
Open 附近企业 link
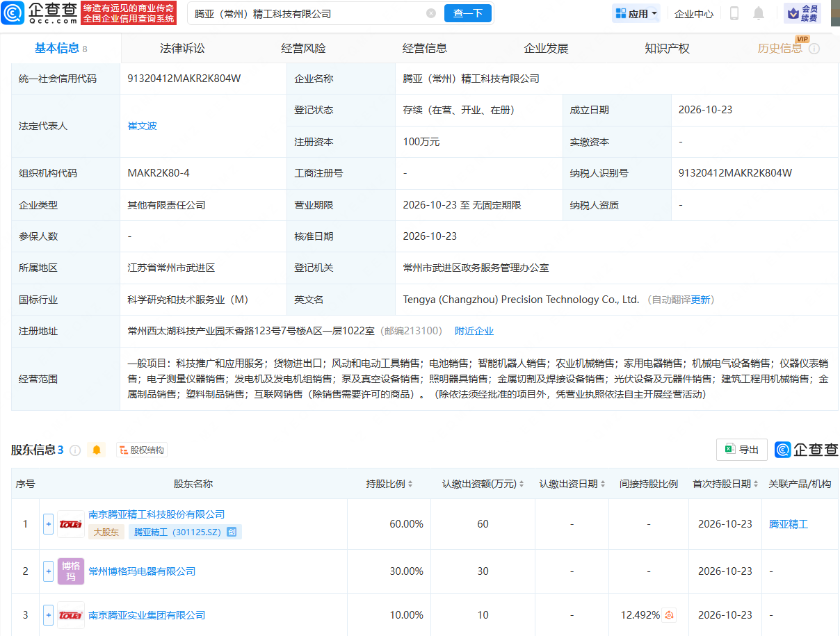[x=474, y=331]
